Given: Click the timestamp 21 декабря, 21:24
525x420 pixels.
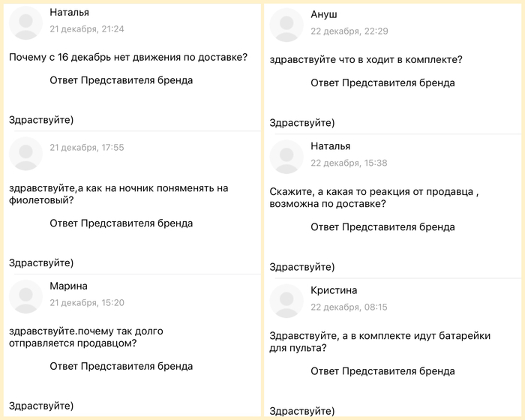Looking at the screenshot, I should (86, 29).
